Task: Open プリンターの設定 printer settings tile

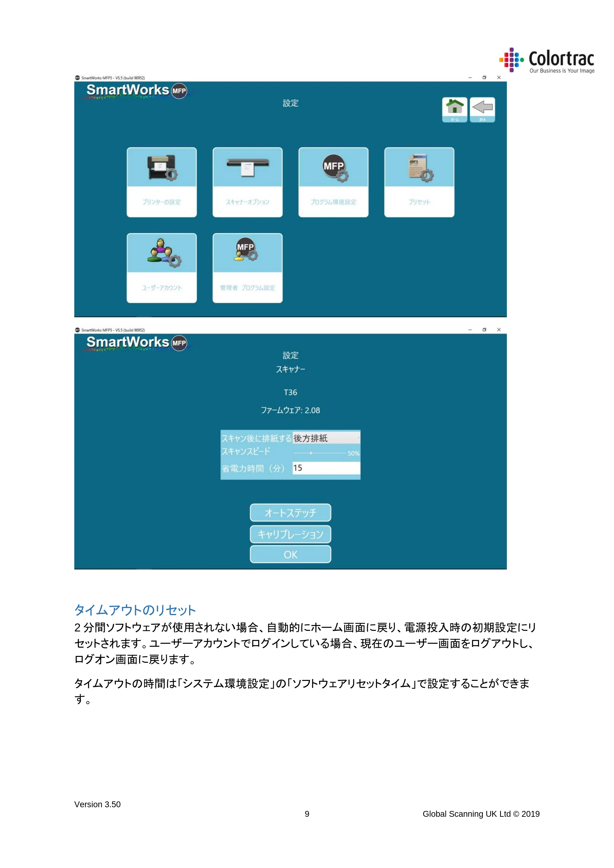Action: tap(161, 182)
